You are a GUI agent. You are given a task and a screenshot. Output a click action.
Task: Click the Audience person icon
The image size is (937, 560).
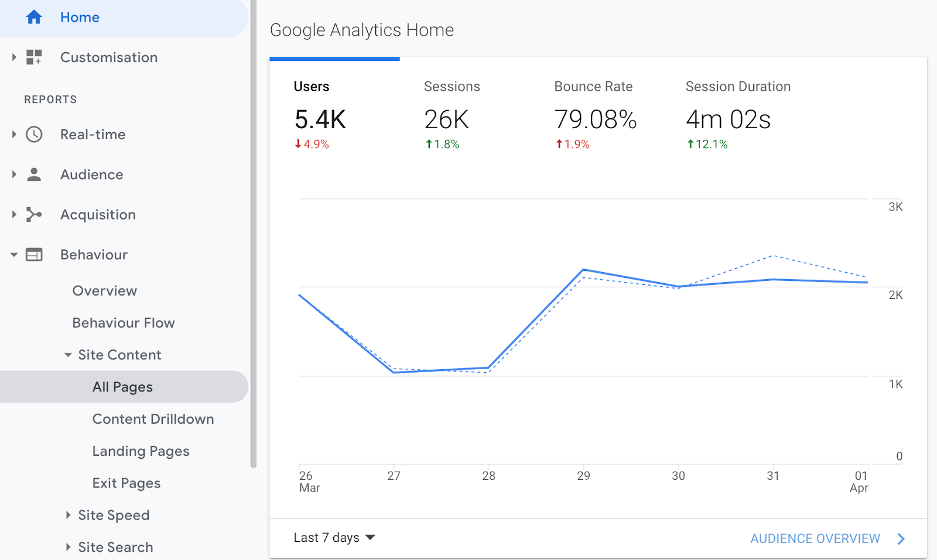click(34, 174)
